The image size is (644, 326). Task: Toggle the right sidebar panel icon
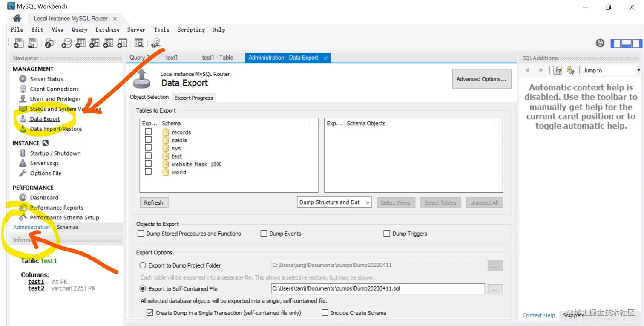[637, 43]
